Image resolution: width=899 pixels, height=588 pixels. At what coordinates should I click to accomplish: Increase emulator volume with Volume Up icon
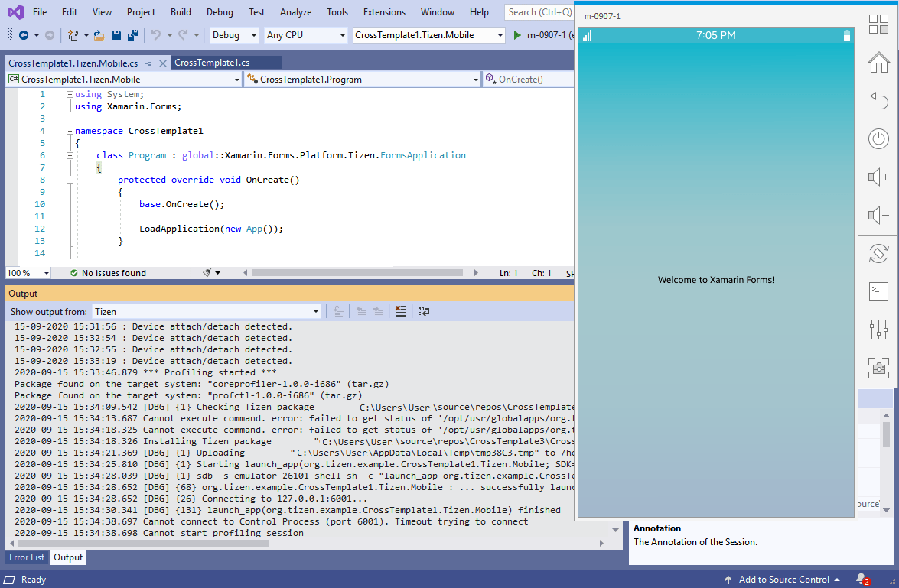pos(878,177)
